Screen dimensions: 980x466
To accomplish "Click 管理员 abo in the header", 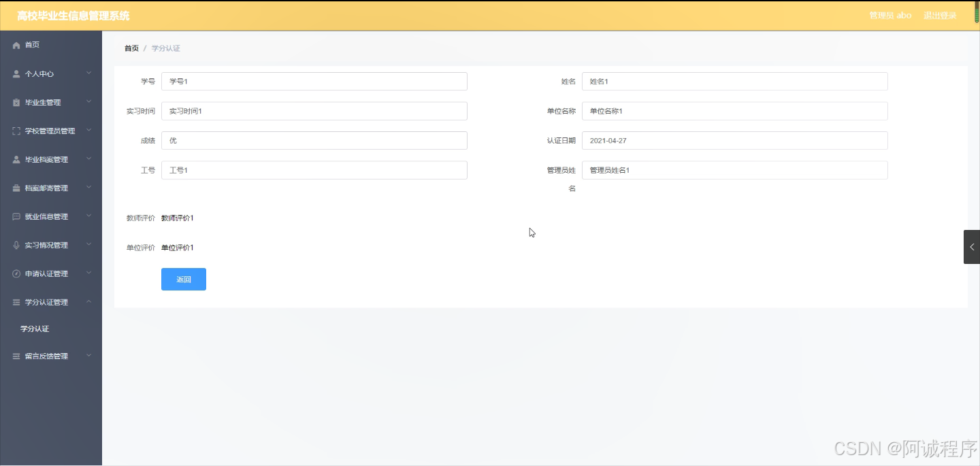I will click(x=890, y=16).
